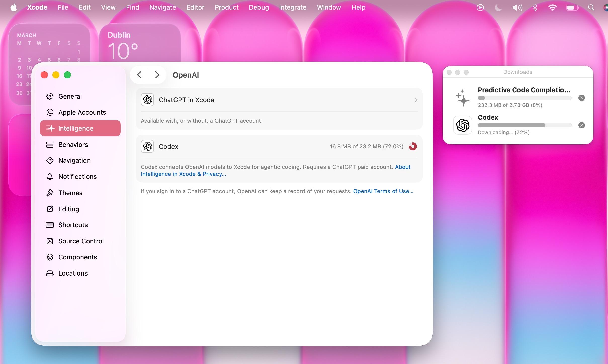Open the Editor menu

(x=195, y=7)
